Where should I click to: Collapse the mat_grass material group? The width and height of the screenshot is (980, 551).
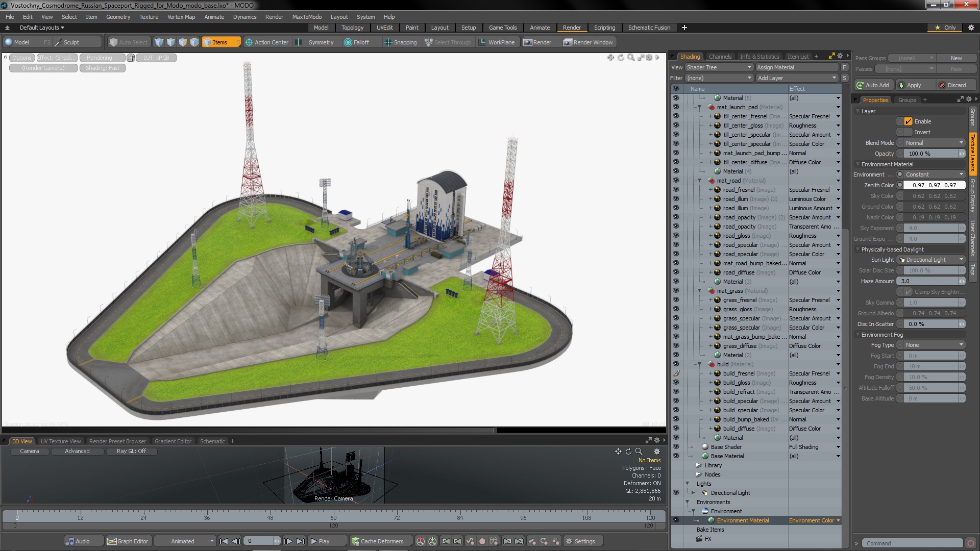(x=700, y=291)
